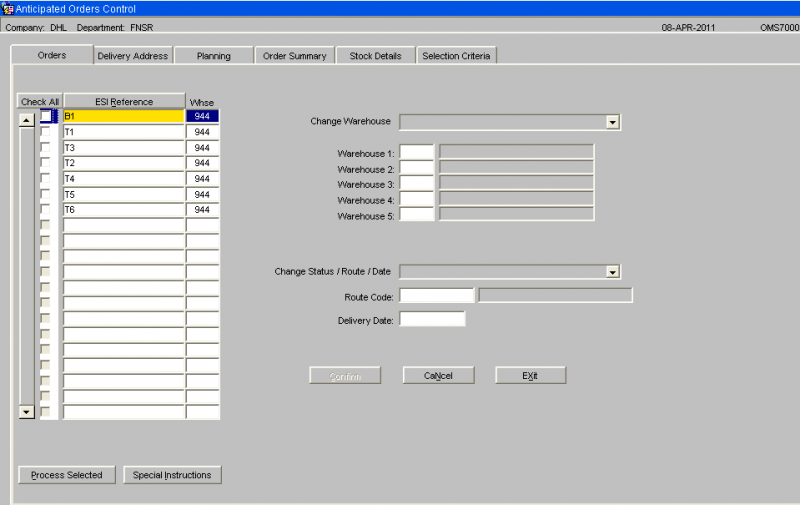The width and height of the screenshot is (800, 505).
Task: Go to the Selection Criteria tab
Action: point(456,56)
